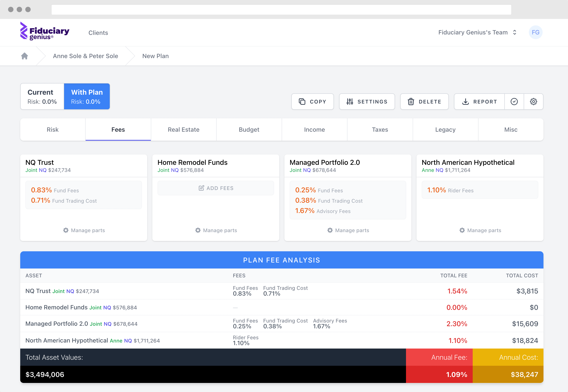Open the Settings sliders button
This screenshot has width=568, height=392.
tap(367, 101)
